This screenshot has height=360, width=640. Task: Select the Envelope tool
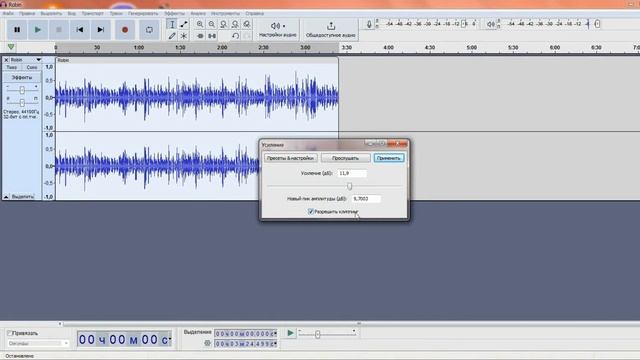click(x=184, y=24)
